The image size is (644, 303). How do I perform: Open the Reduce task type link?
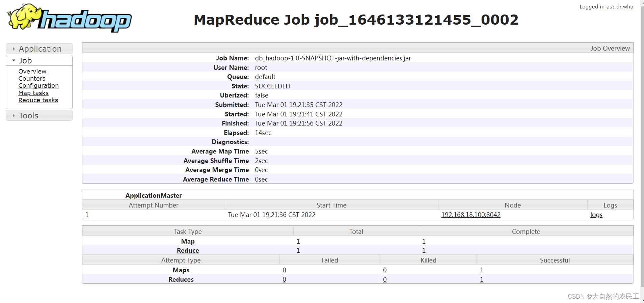tap(188, 250)
